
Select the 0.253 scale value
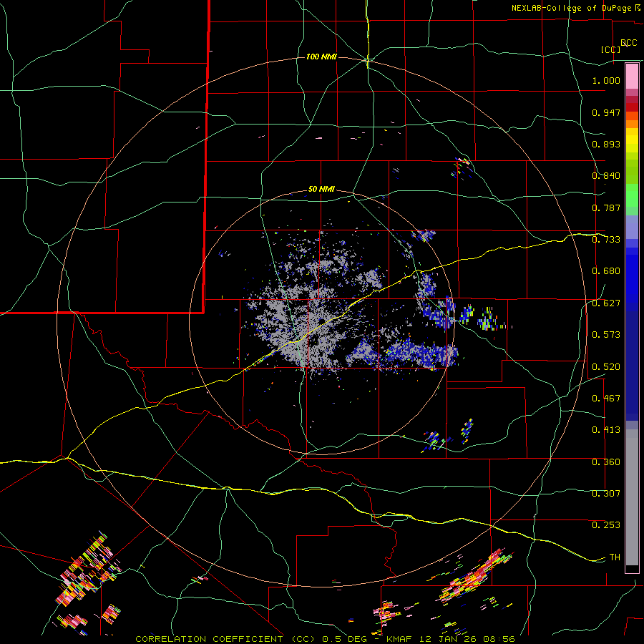click(606, 525)
